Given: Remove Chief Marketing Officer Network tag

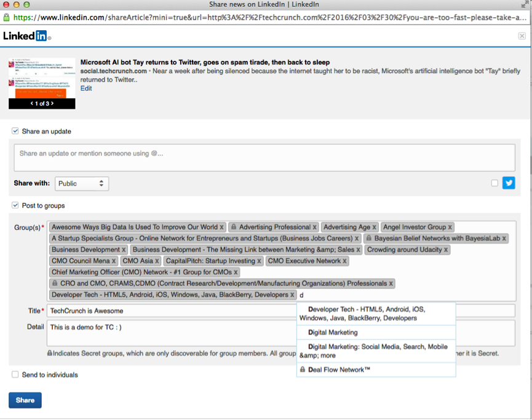Looking at the screenshot, I should tap(236, 272).
